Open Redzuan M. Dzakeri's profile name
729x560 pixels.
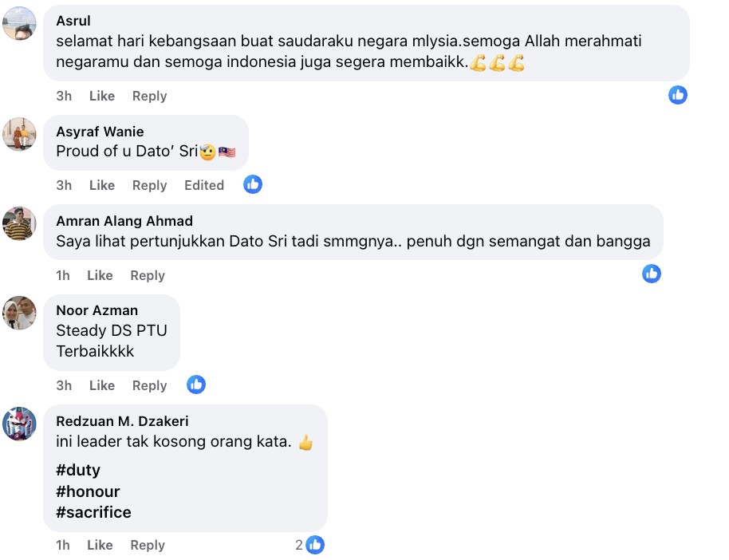[122, 421]
